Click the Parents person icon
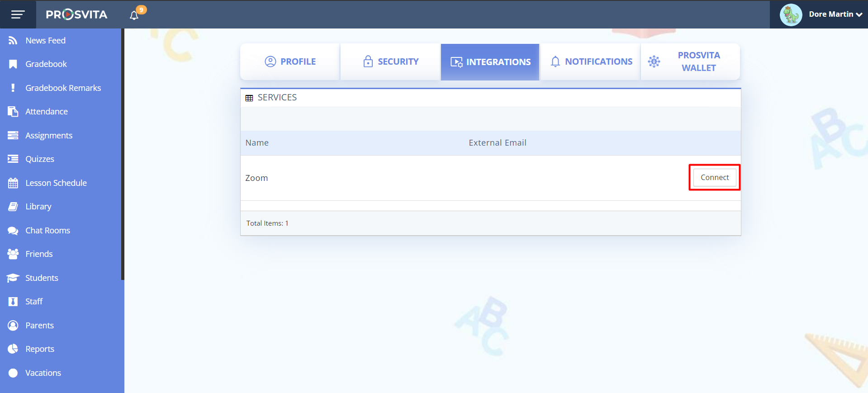 (13, 325)
